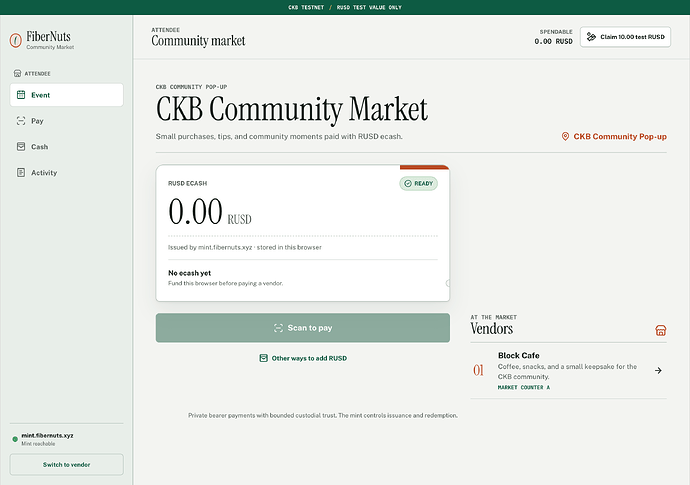The height and width of the screenshot is (485, 690).
Task: Click the READY checkmark icon
Action: [x=408, y=184]
